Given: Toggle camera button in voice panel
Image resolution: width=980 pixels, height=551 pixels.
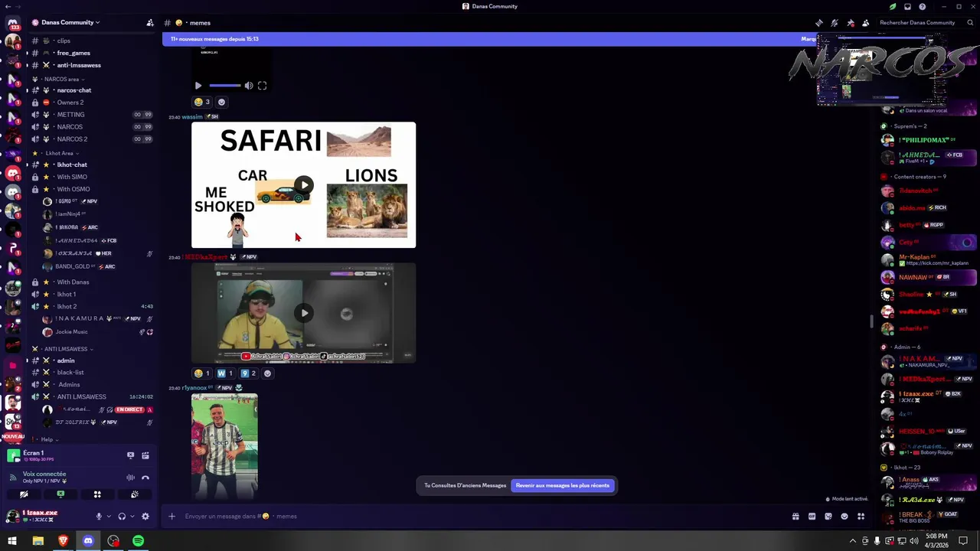Looking at the screenshot, I should point(24,494).
